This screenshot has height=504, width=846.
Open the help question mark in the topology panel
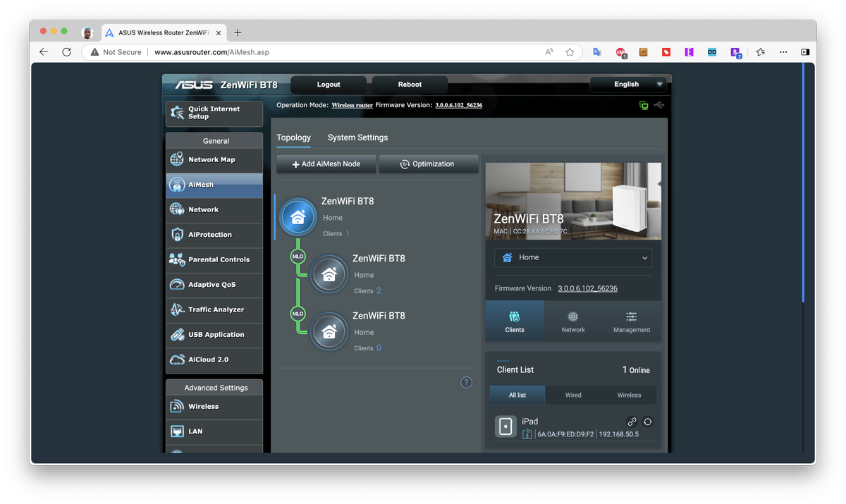pos(466,382)
